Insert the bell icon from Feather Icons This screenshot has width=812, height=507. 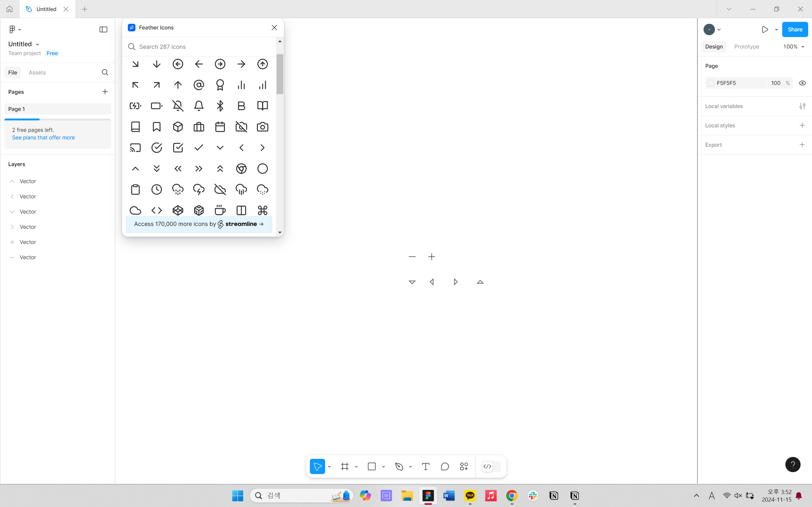[199, 106]
